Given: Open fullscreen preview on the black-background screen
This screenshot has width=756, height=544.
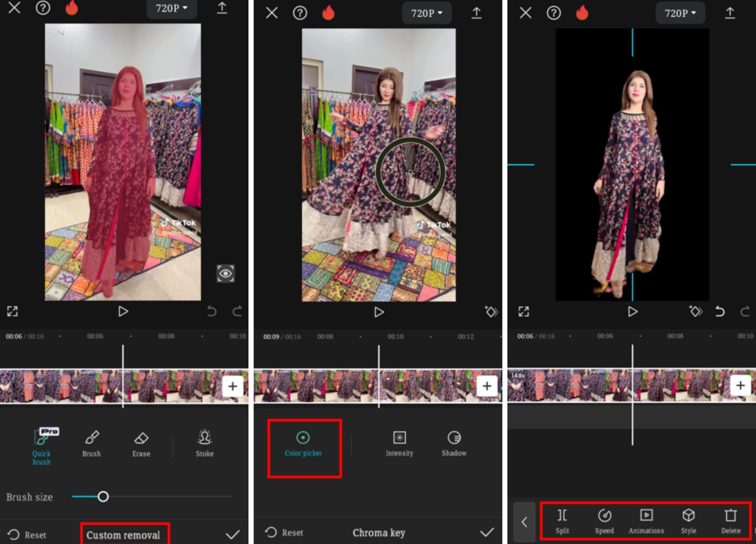Looking at the screenshot, I should [524, 311].
